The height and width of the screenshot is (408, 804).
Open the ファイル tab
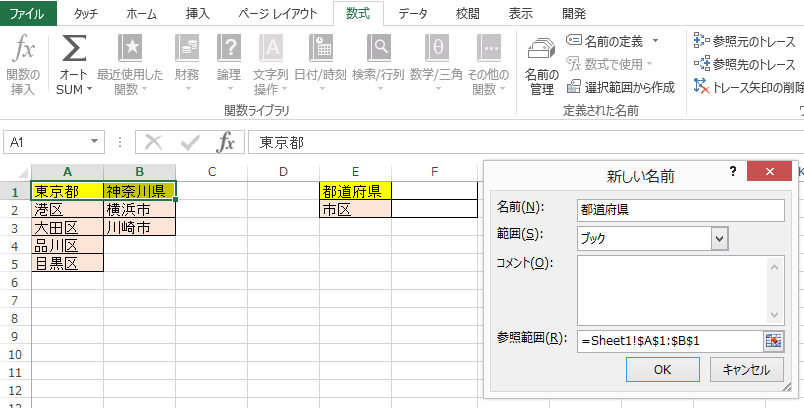pos(28,14)
